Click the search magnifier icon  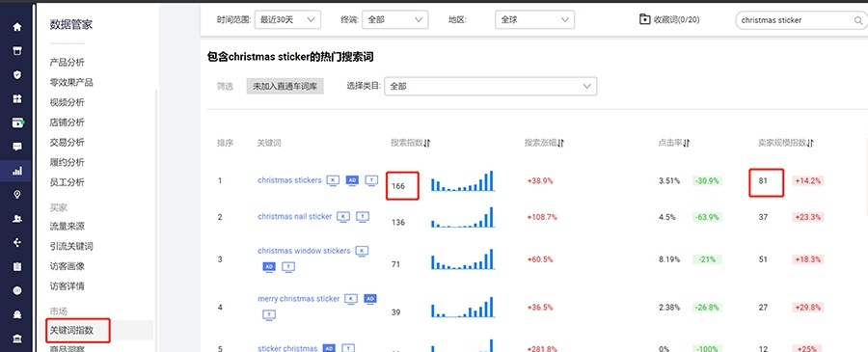tap(858, 20)
